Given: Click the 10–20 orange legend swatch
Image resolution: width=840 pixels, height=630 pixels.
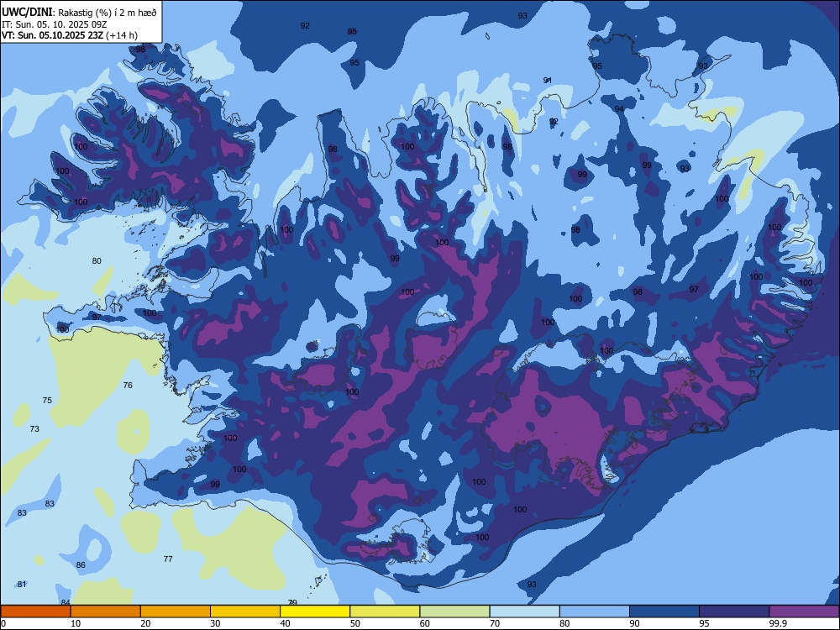Looking at the screenshot, I should pyautogui.click(x=106, y=612).
